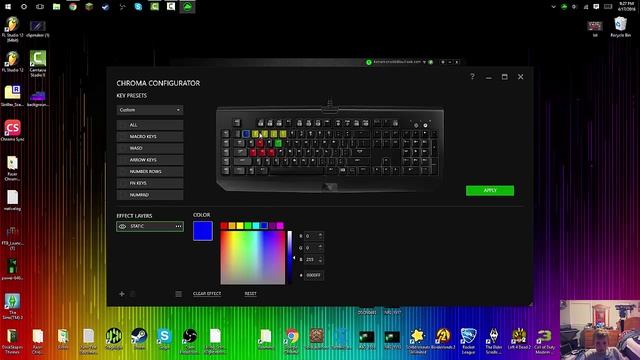Screen dimensions: 640x360
Task: Click the hex color code field
Action: pyautogui.click(x=313, y=276)
